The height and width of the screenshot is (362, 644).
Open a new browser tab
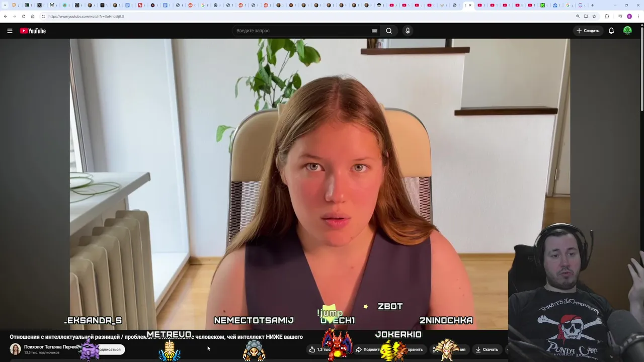click(592, 5)
